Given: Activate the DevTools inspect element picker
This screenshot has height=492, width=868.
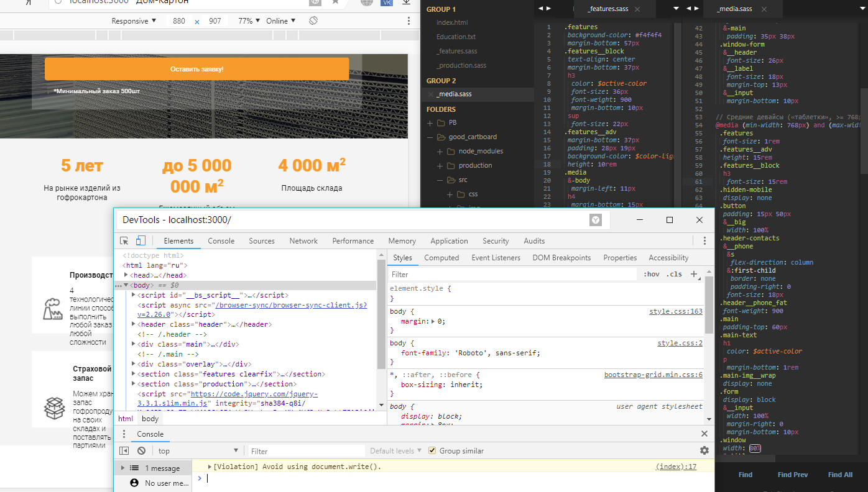Looking at the screenshot, I should coord(124,241).
